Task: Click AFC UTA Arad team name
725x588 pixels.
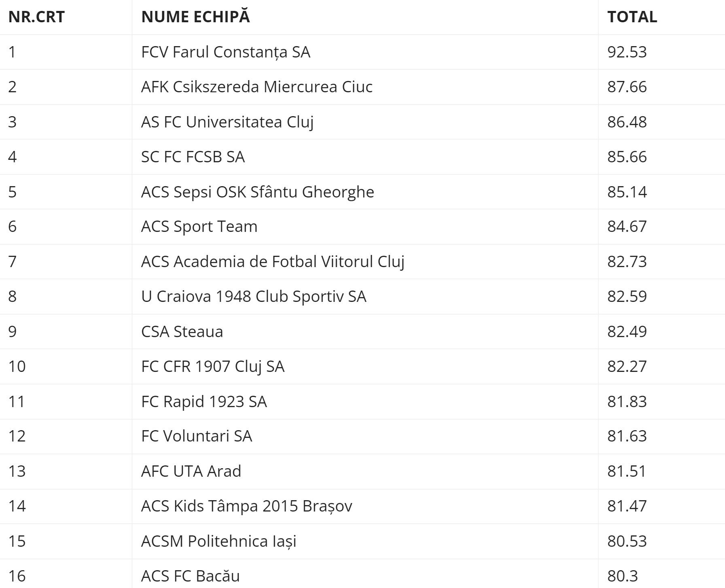Action: click(191, 471)
